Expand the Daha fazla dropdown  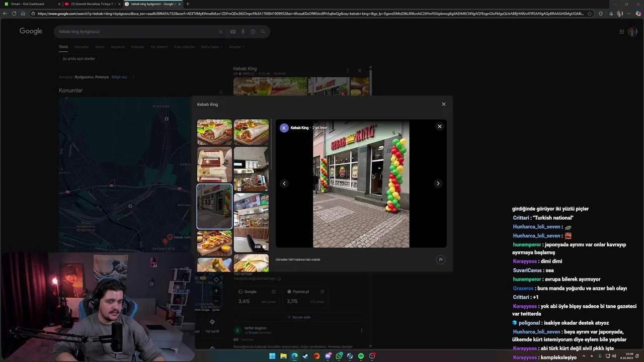(x=211, y=47)
